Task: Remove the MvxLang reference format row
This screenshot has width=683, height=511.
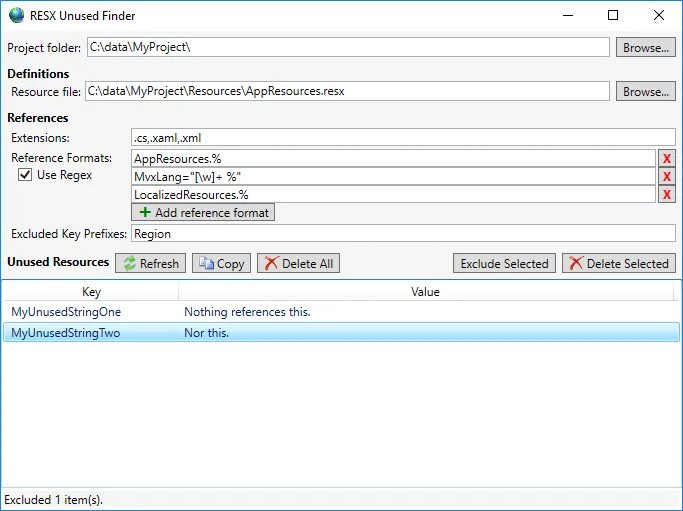Action: pos(666,176)
